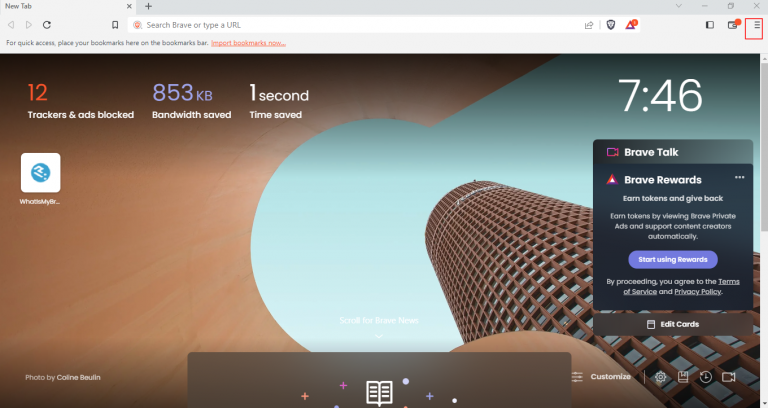
Task: Reload the page with the refresh icon
Action: [47, 24]
